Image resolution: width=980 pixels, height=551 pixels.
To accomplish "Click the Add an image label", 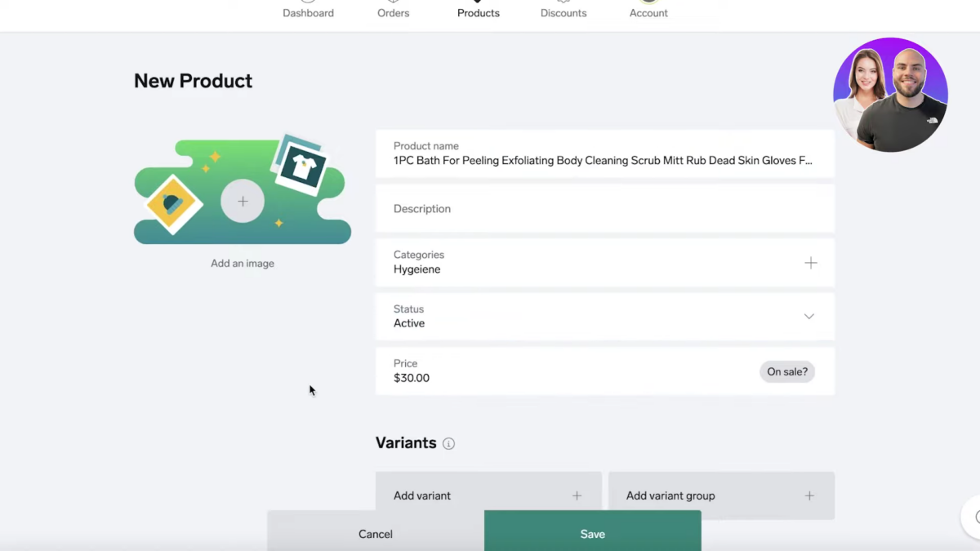I will click(243, 264).
